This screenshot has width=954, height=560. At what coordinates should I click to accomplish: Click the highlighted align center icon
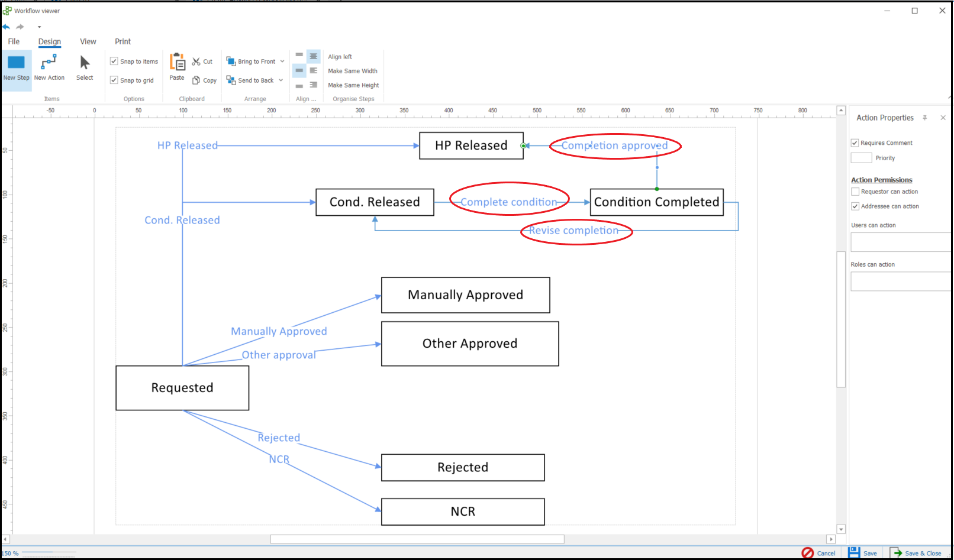(x=314, y=56)
